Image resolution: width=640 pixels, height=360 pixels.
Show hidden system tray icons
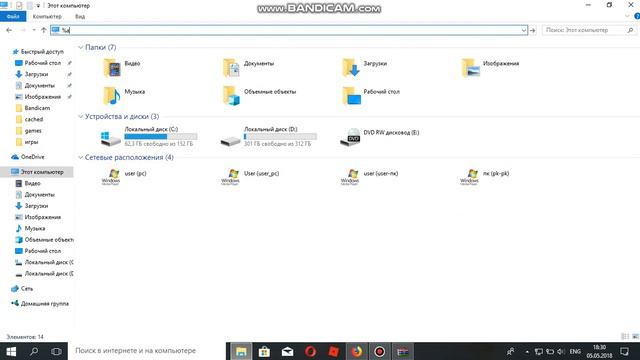click(527, 351)
